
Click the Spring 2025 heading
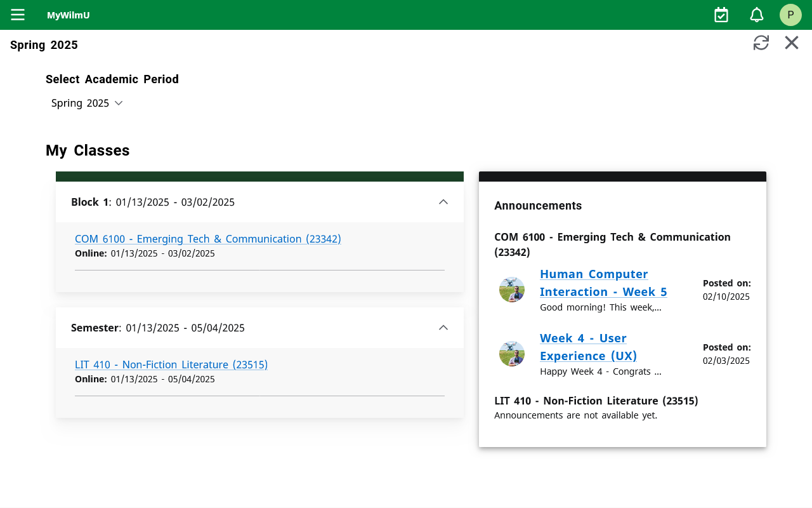click(44, 44)
